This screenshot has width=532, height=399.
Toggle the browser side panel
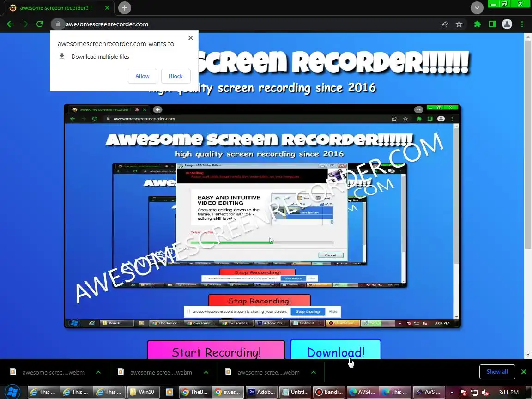[492, 24]
